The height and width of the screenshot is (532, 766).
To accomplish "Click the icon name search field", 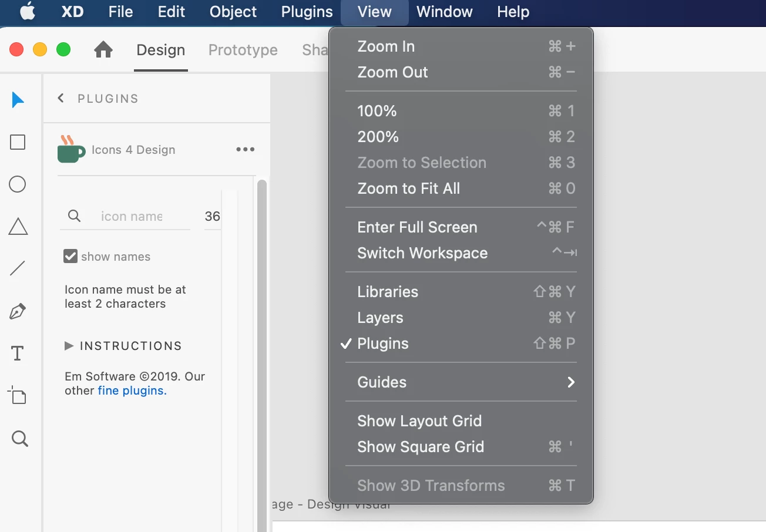I will tap(132, 216).
